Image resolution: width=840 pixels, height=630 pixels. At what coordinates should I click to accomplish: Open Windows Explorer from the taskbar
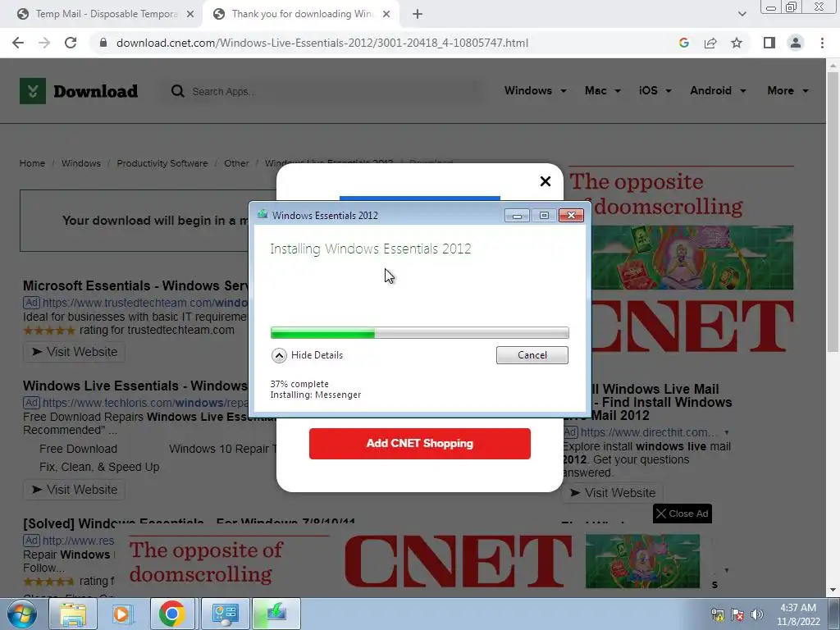(73, 614)
